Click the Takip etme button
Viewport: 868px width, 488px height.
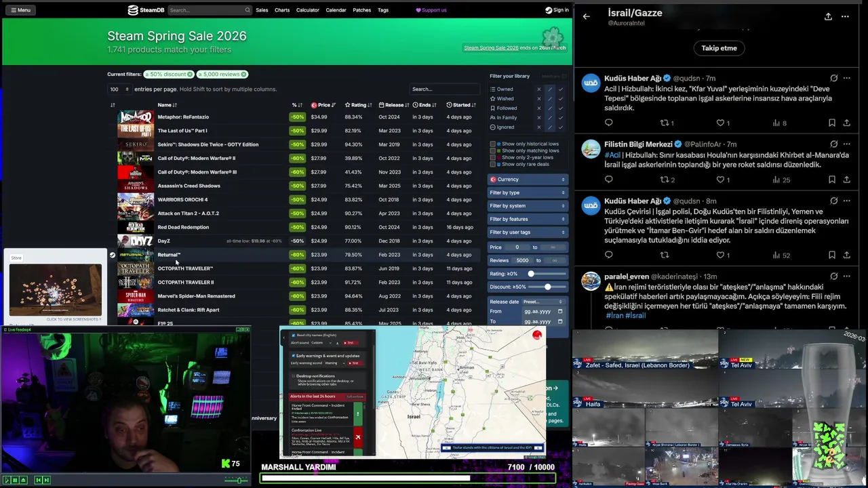[719, 48]
